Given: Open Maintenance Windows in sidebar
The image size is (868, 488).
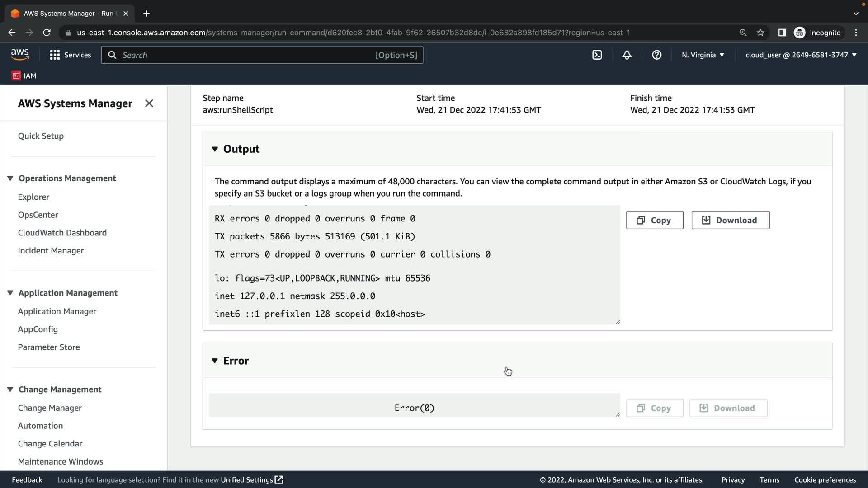Looking at the screenshot, I should 61,461.
